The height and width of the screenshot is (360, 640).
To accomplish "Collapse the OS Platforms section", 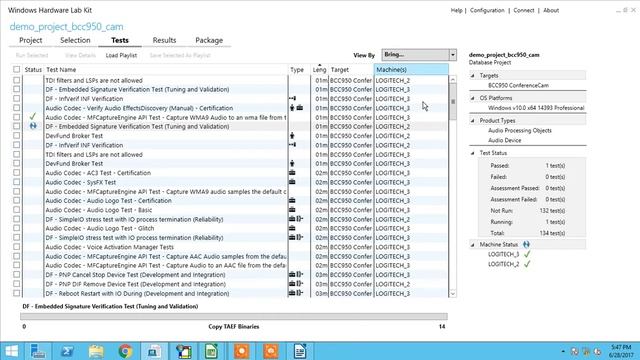I will pos(472,98).
